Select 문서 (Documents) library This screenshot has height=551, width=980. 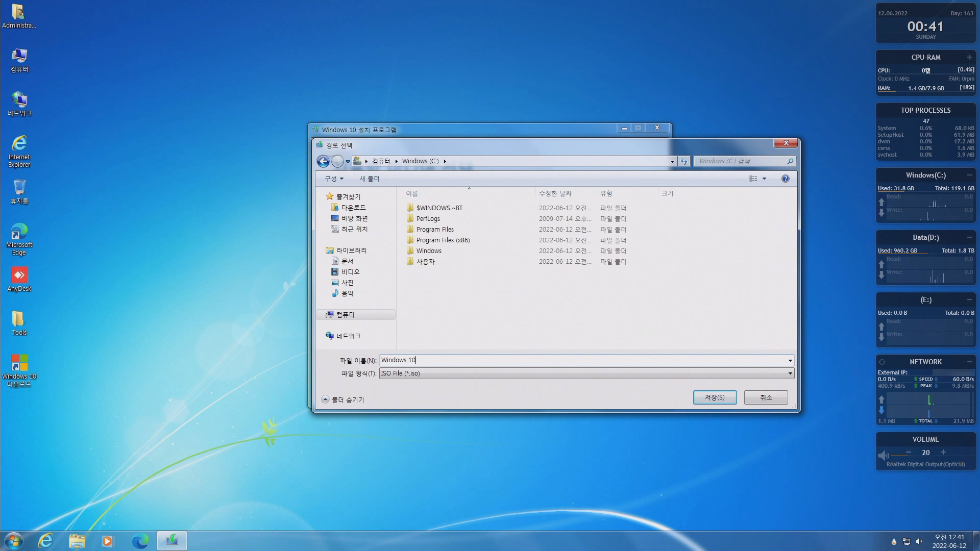[x=347, y=261]
